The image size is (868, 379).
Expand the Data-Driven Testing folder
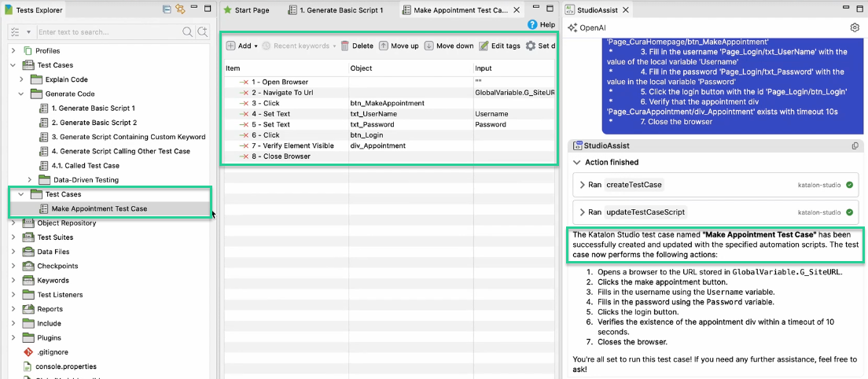point(30,180)
